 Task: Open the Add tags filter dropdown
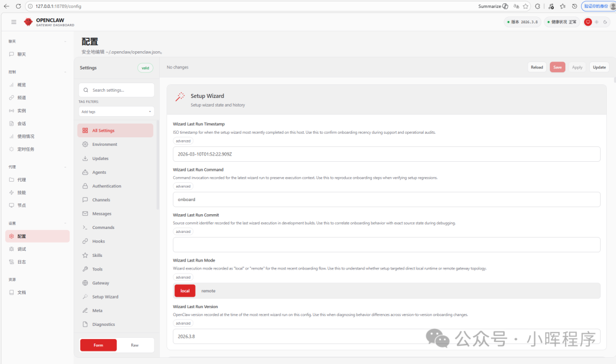[116, 112]
